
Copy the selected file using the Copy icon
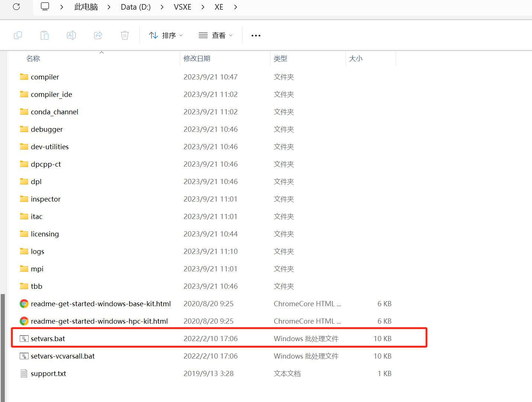(x=17, y=35)
